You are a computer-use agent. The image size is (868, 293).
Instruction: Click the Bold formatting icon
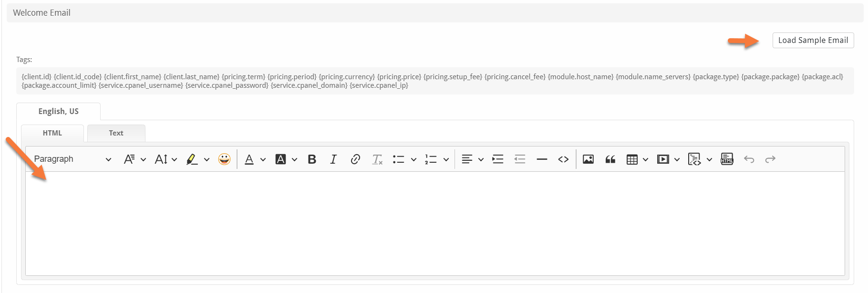pyautogui.click(x=312, y=159)
